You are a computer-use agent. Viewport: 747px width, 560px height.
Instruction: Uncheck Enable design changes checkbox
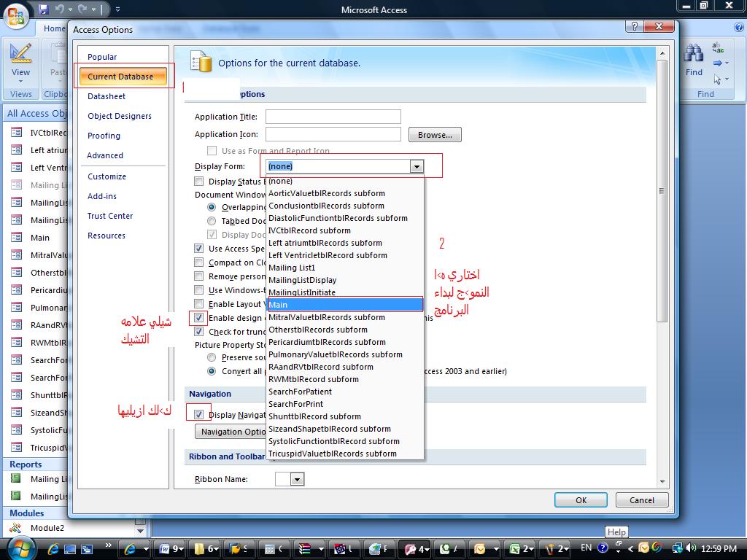point(198,318)
